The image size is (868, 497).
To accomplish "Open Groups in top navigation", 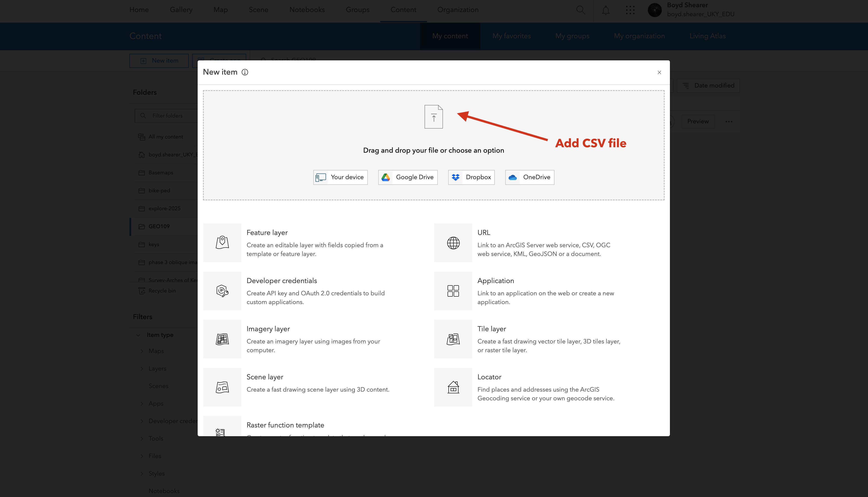I will (357, 10).
